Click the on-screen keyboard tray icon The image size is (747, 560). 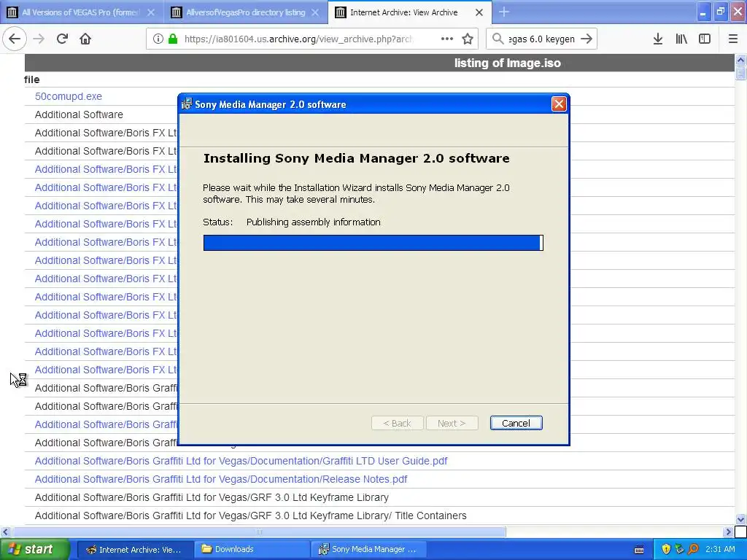(639, 550)
